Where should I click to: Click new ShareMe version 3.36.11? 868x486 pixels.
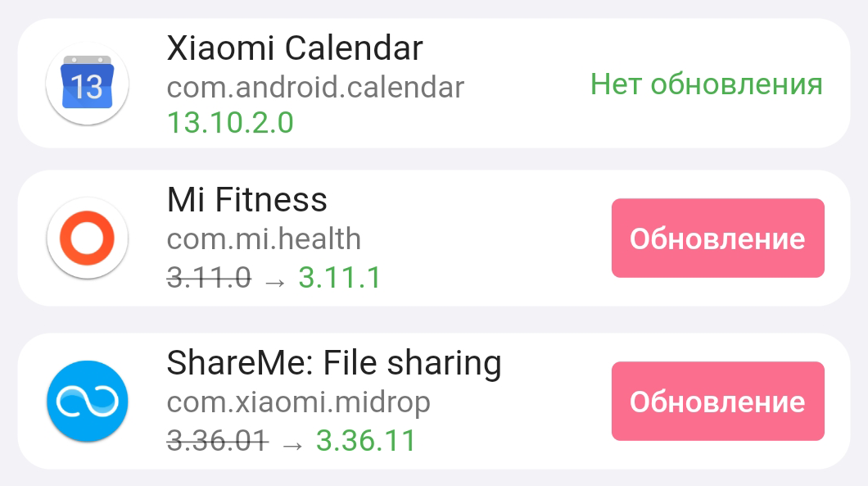(366, 441)
